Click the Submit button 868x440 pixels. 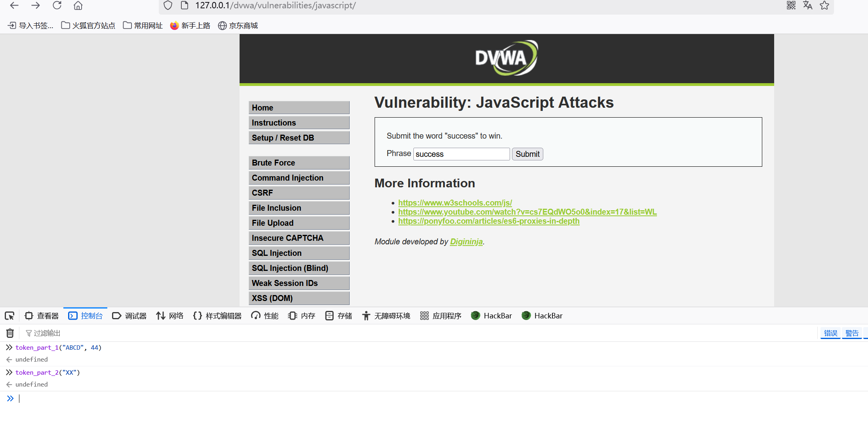(527, 154)
